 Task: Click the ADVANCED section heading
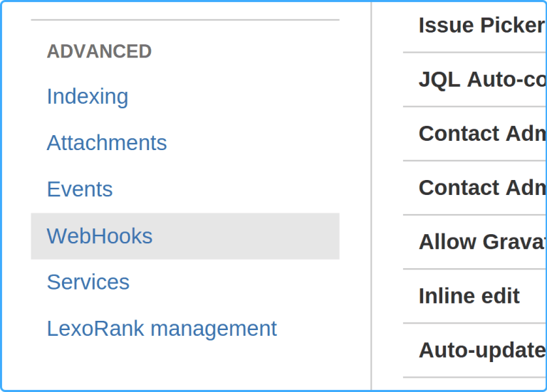tap(99, 52)
